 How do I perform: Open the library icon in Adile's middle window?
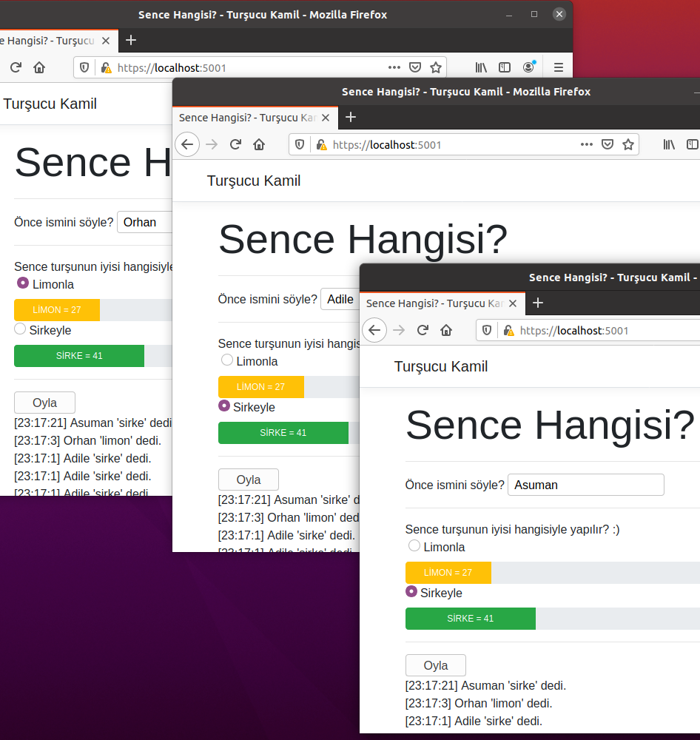(x=669, y=144)
